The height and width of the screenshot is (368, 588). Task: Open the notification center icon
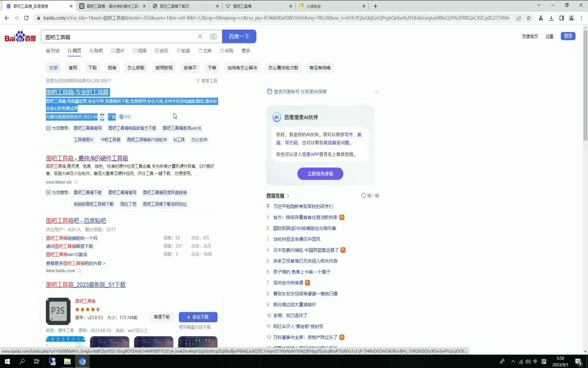[578, 362]
